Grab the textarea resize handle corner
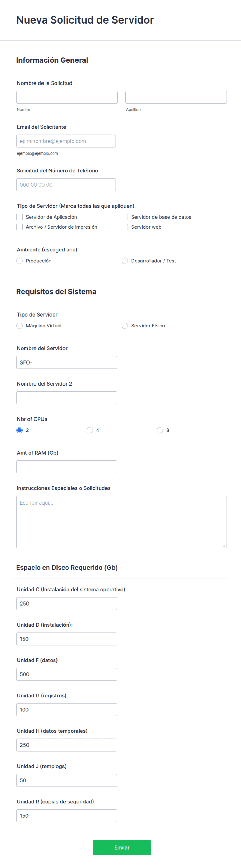This screenshot has height=868, width=241. click(224, 545)
